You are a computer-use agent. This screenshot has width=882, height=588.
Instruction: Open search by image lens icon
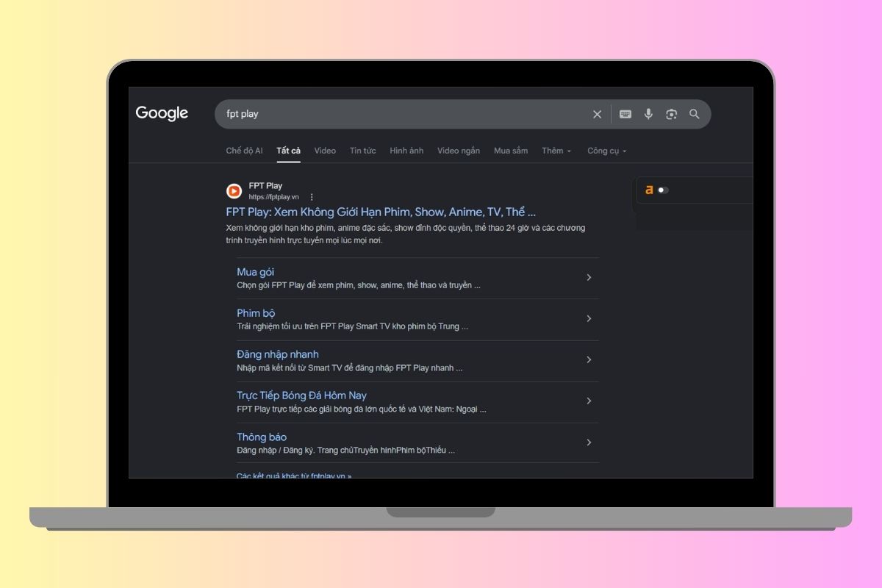coord(671,114)
